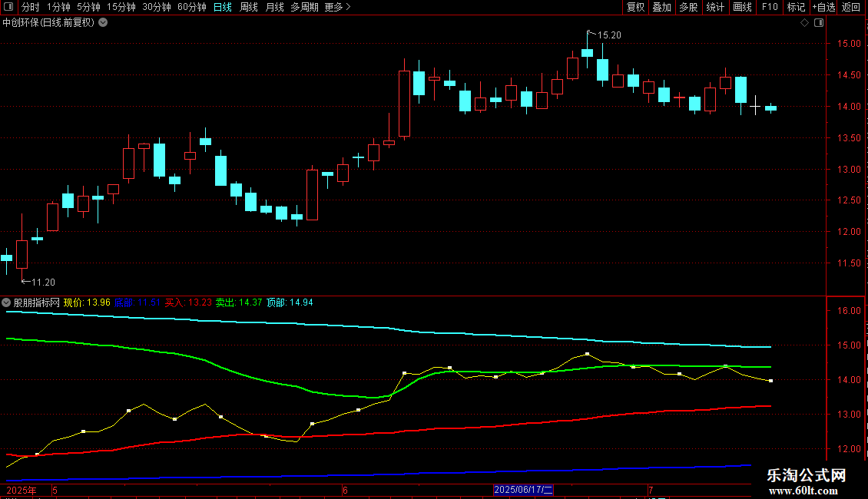Click the 11.20 low price label

coord(43,283)
